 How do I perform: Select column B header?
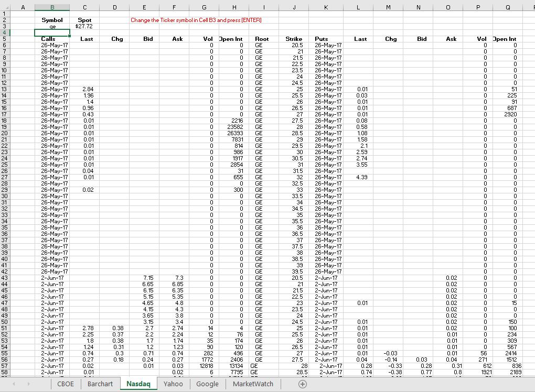point(52,7)
